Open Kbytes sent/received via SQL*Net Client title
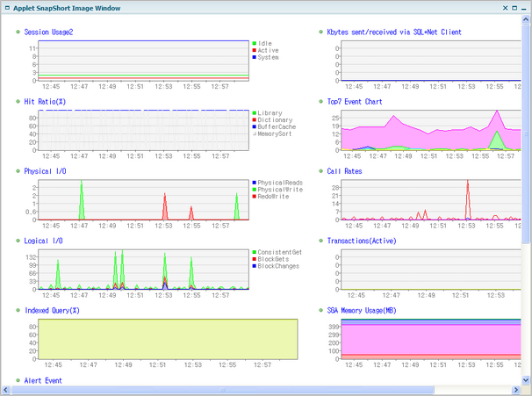532x396 pixels. 394,32
